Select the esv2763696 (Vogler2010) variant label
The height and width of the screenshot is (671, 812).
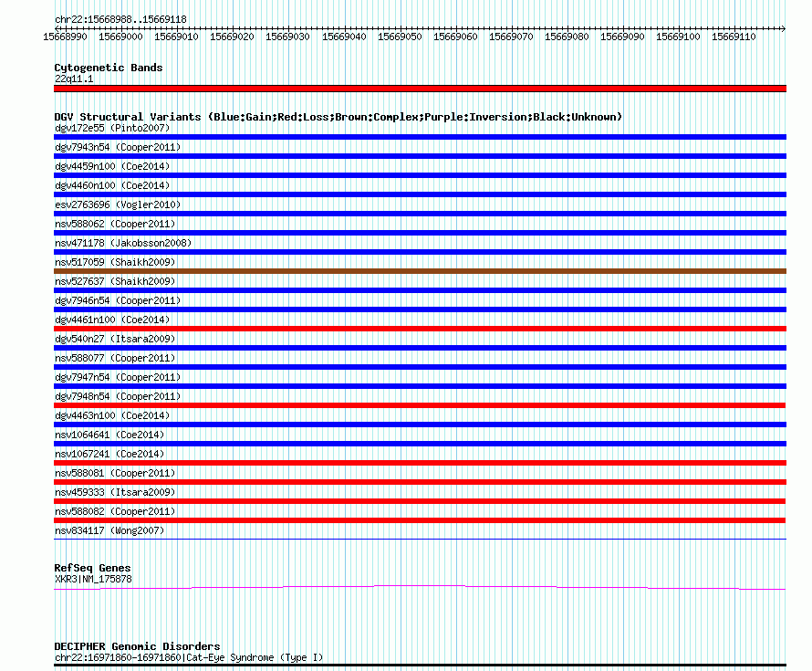pos(118,204)
